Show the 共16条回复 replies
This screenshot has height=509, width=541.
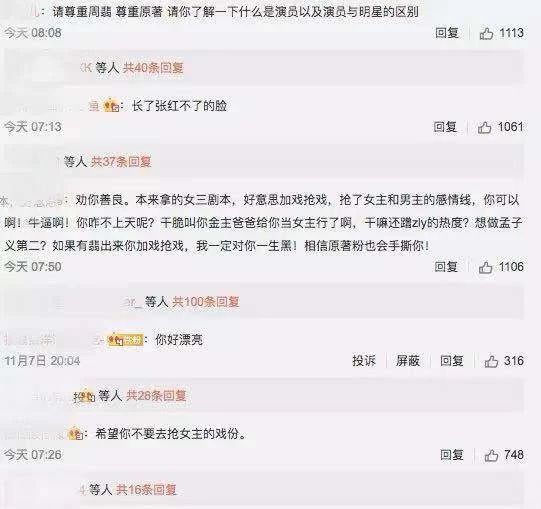pyautogui.click(x=146, y=489)
